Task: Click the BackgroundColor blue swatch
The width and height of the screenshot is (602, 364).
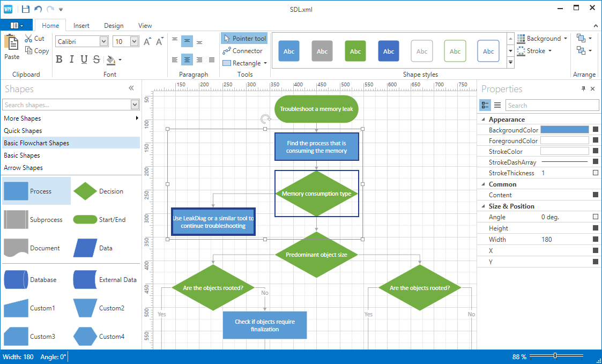Action: pyautogui.click(x=564, y=130)
